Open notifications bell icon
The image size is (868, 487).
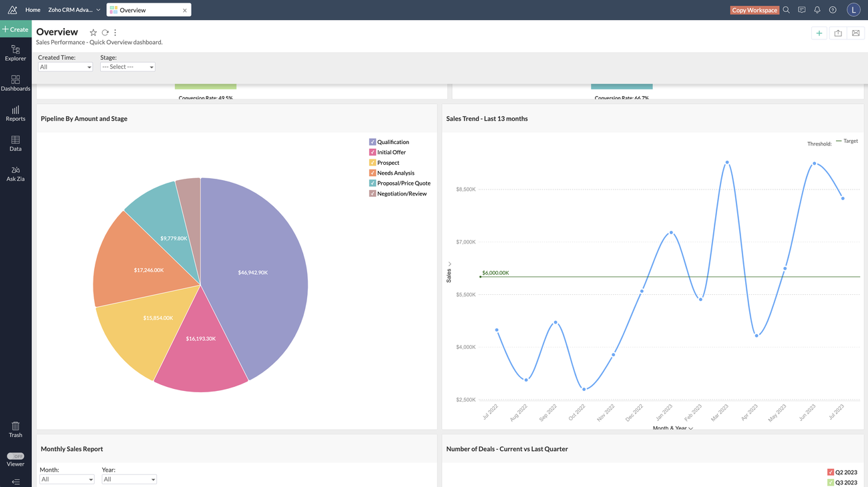(817, 10)
